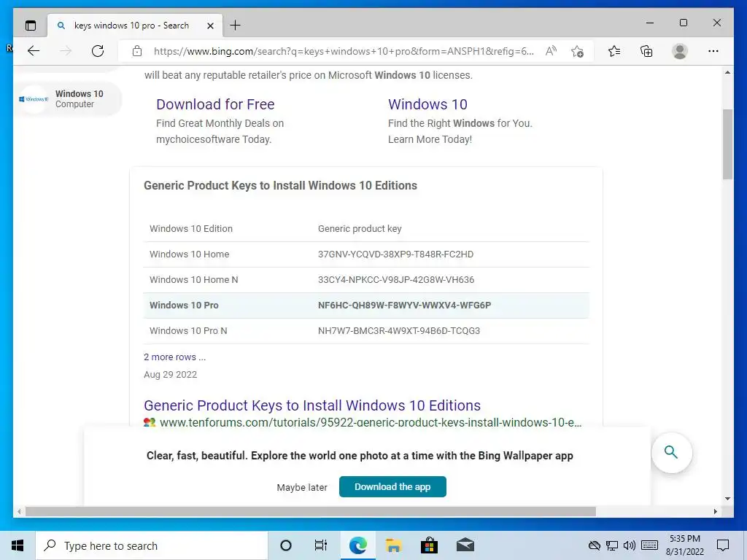Open the www.tenforums.com tutorial URL
This screenshot has height=560, width=747.
(370, 422)
